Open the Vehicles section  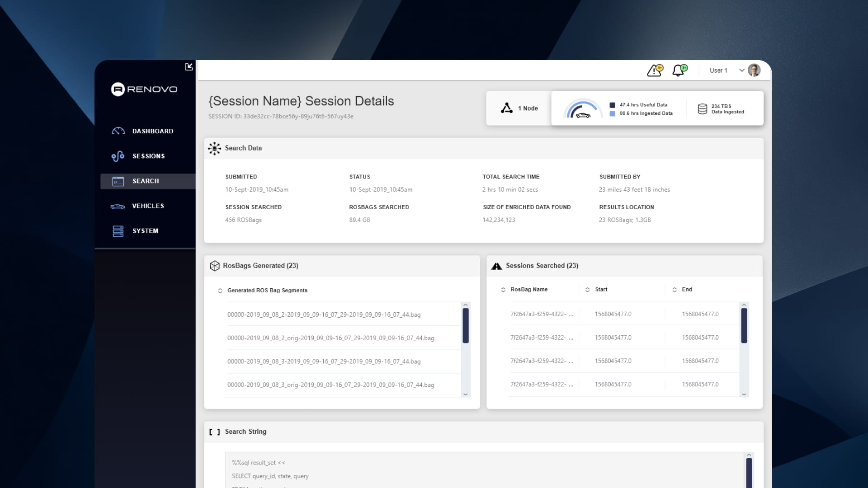pos(148,206)
